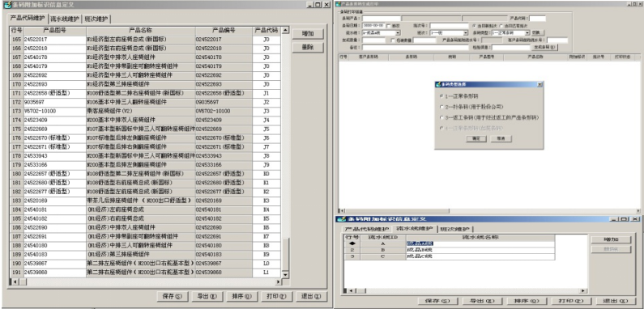Viewport: 644px width, 309px height.
Task: Click the 批次号 input field
Action: pyautogui.click(x=449, y=25)
